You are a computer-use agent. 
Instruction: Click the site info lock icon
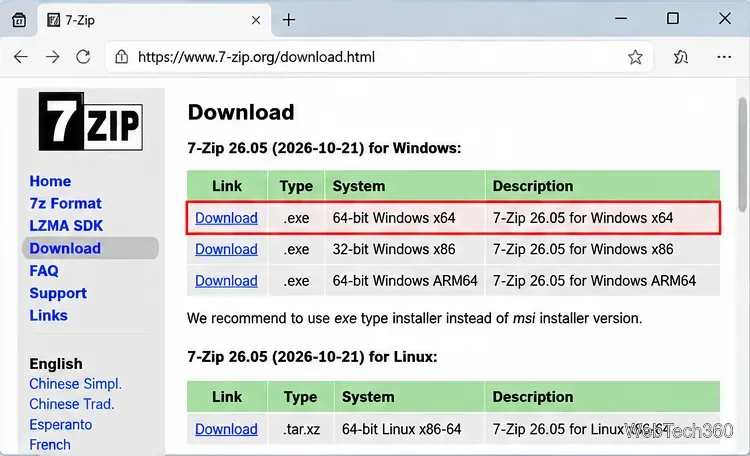121,57
